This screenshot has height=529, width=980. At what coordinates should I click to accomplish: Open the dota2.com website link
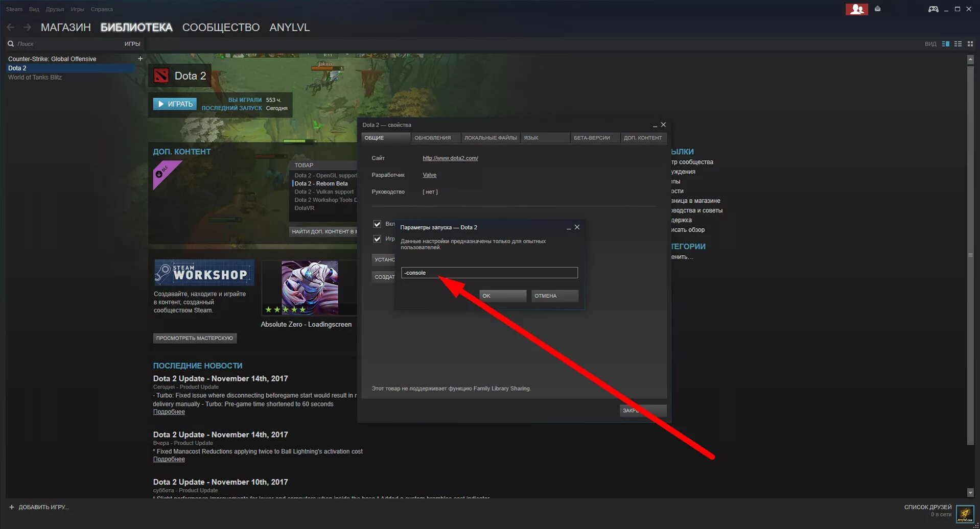[450, 158]
